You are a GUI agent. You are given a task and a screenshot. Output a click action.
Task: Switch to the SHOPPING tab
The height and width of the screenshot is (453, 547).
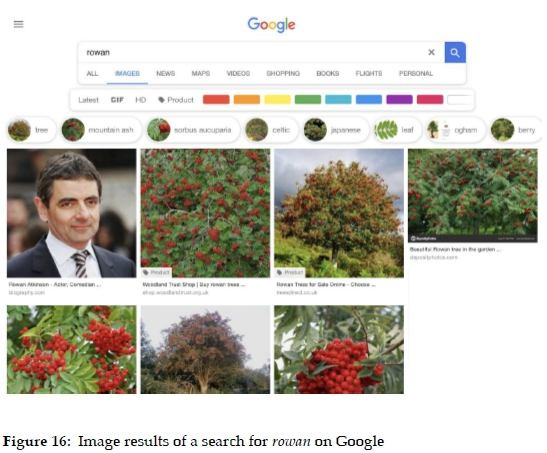click(283, 74)
